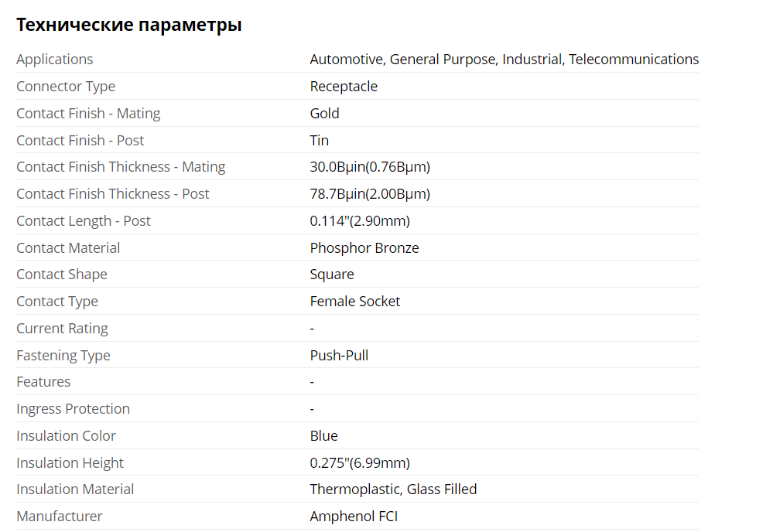Click the Automotive, General Purpose applications value
The width and height of the screenshot is (780, 532).
pyautogui.click(x=504, y=60)
